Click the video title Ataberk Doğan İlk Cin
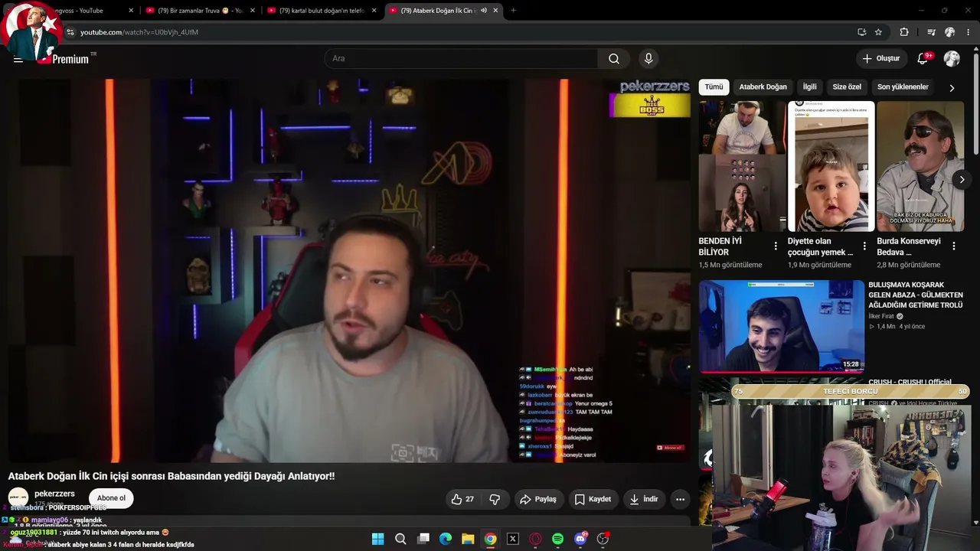Image resolution: width=980 pixels, height=551 pixels. [171, 476]
